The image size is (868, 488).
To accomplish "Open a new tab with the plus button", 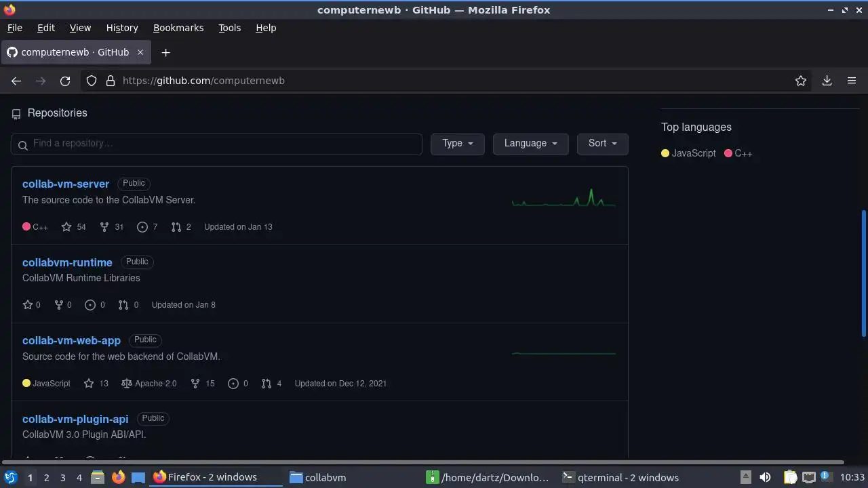I will point(165,52).
